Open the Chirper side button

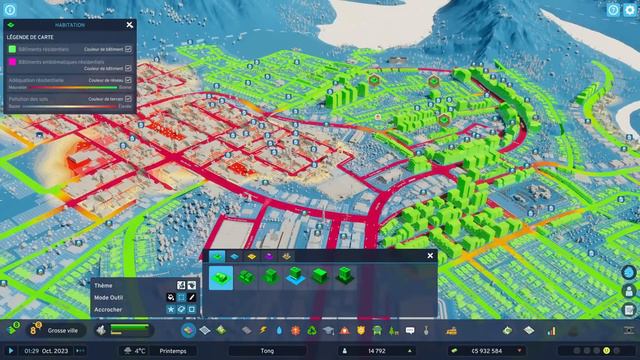pyautogui.click(x=629, y=273)
